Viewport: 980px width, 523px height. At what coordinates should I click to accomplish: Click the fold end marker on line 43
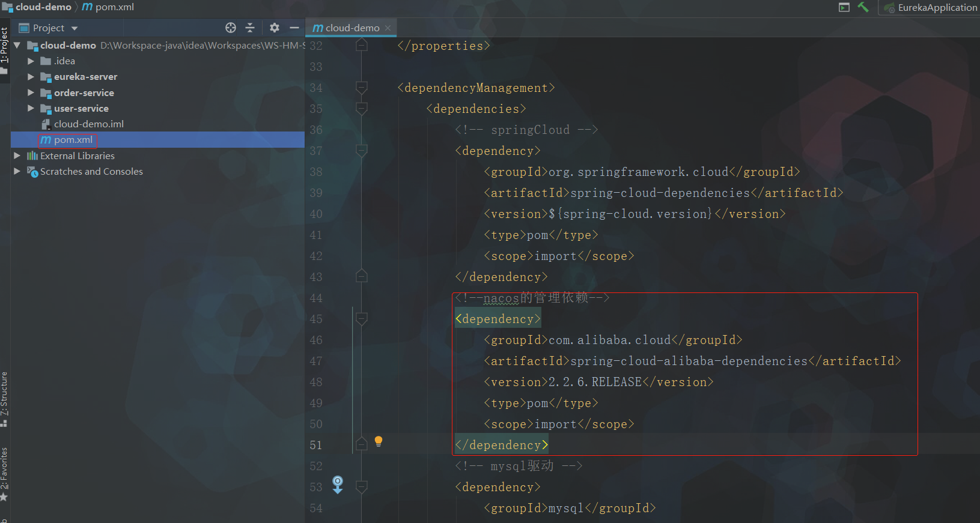[x=362, y=276]
